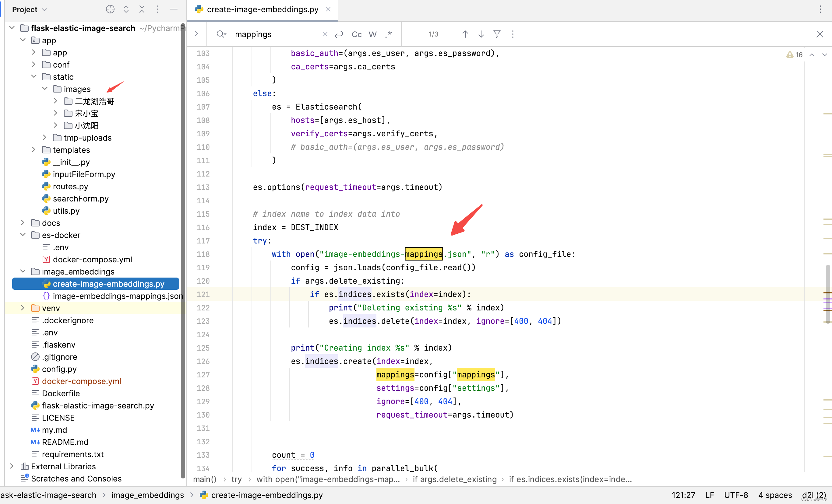
Task: Open search filter options
Action: tap(497, 34)
